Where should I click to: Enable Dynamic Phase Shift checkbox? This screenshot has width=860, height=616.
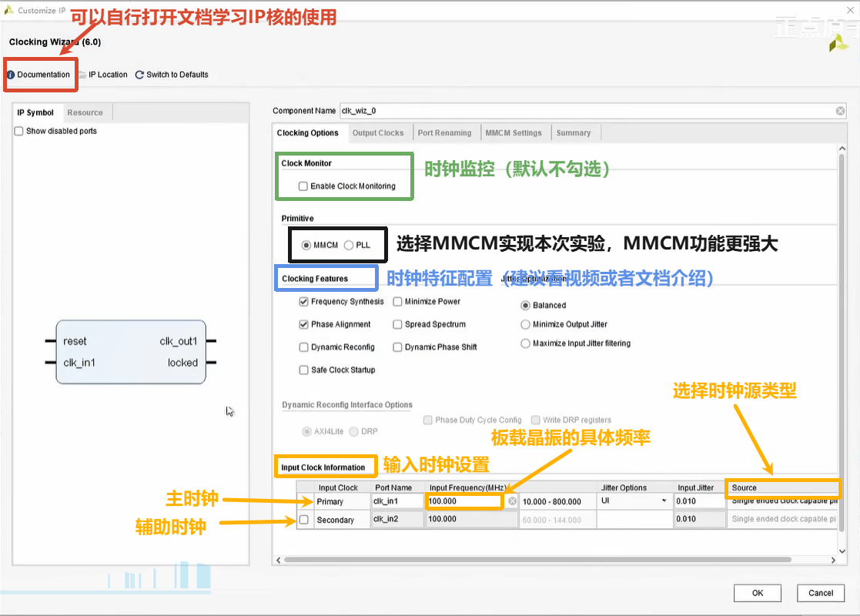[397, 347]
